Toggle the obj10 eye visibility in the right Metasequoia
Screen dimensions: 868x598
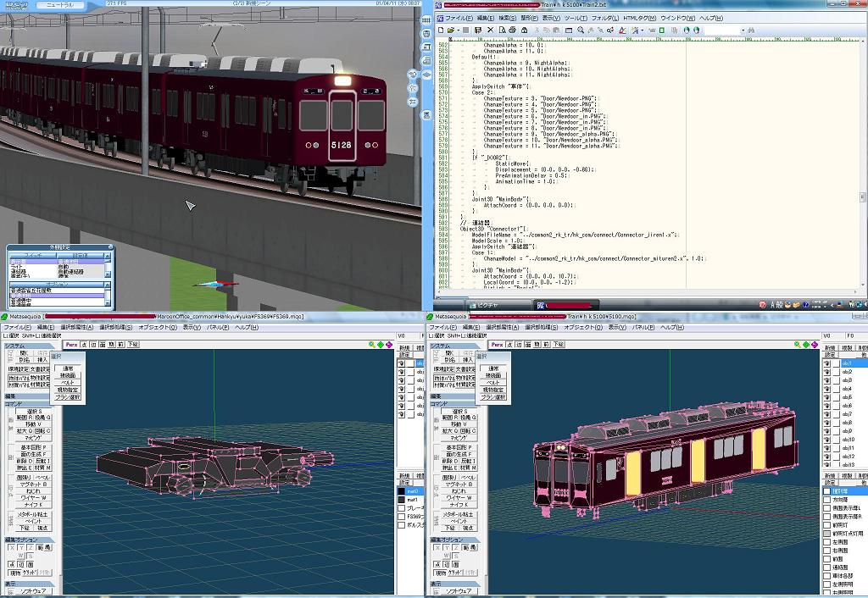pyautogui.click(x=827, y=440)
